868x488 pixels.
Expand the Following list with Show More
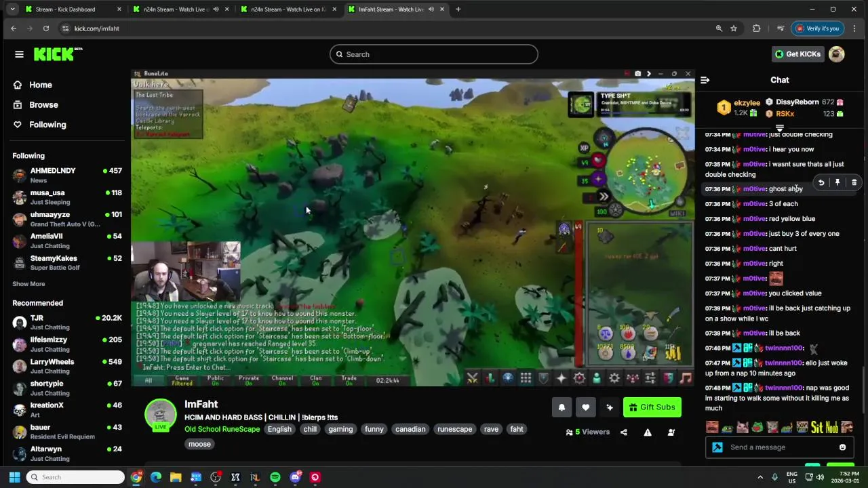click(28, 284)
